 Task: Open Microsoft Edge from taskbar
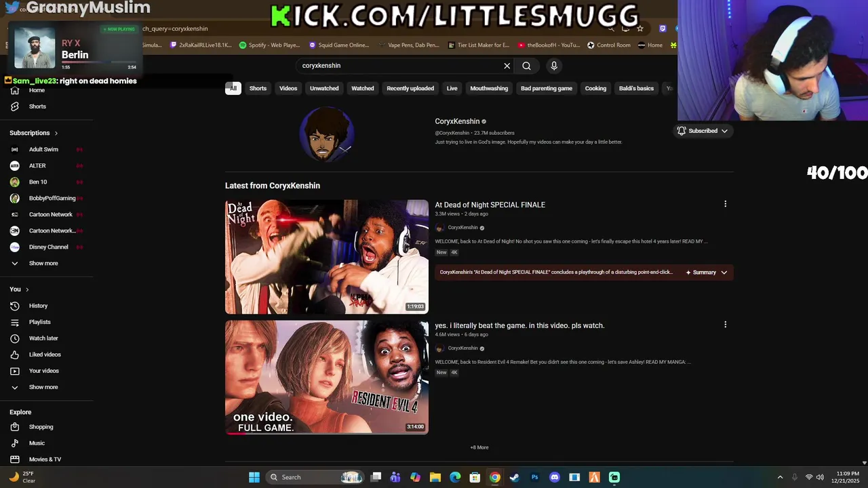[455, 477]
